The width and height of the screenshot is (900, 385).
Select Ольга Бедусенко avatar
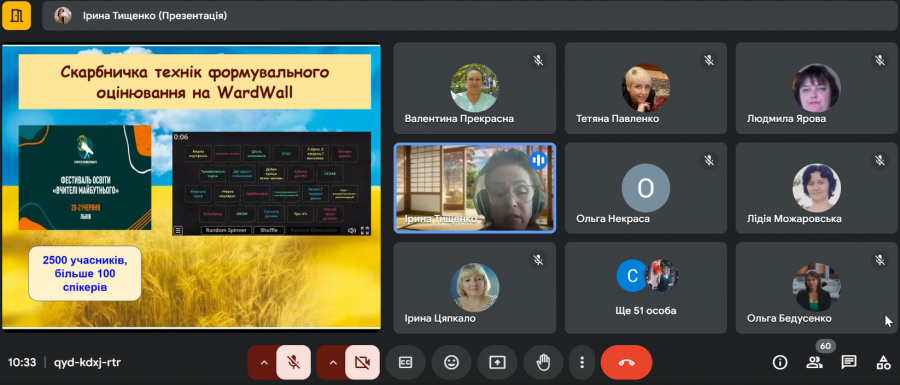pyautogui.click(x=817, y=287)
